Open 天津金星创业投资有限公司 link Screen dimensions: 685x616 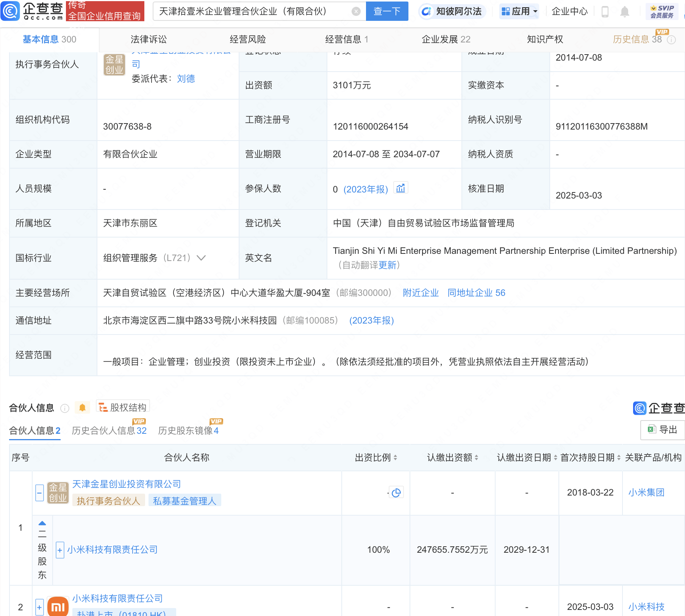click(127, 484)
